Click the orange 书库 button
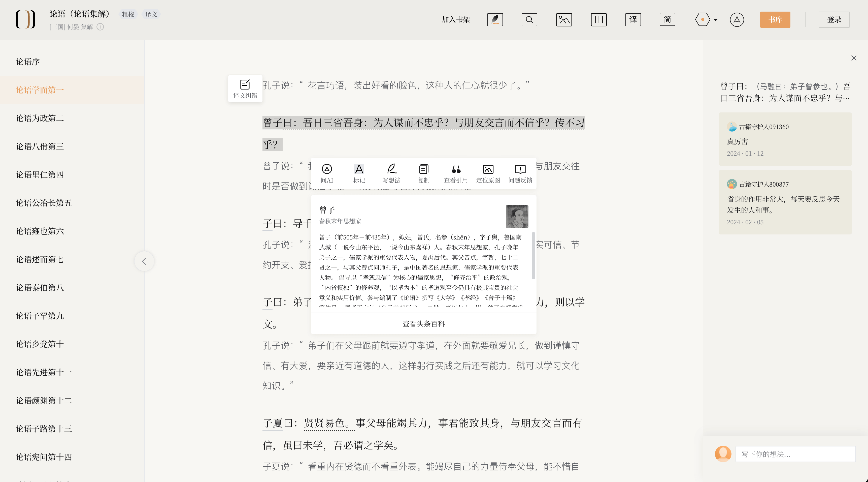This screenshot has height=482, width=868. pos(775,20)
